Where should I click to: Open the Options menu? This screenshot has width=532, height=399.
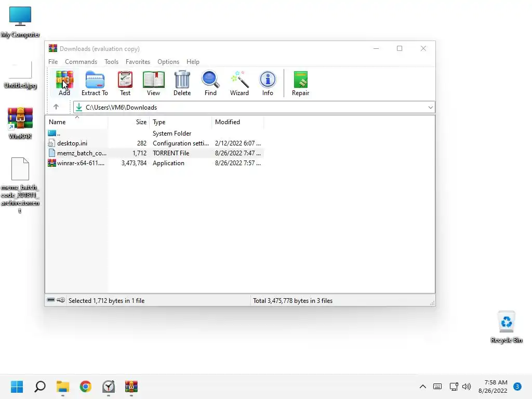(x=168, y=62)
